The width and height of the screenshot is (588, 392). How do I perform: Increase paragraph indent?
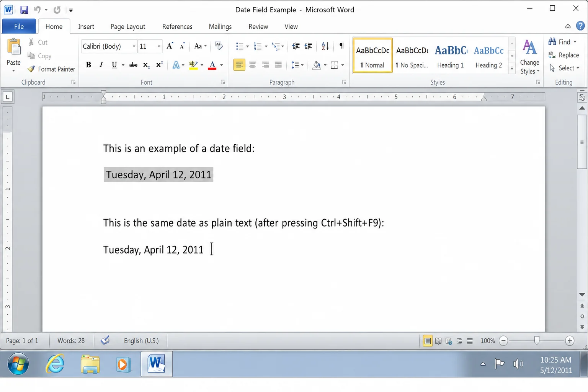tap(308, 46)
